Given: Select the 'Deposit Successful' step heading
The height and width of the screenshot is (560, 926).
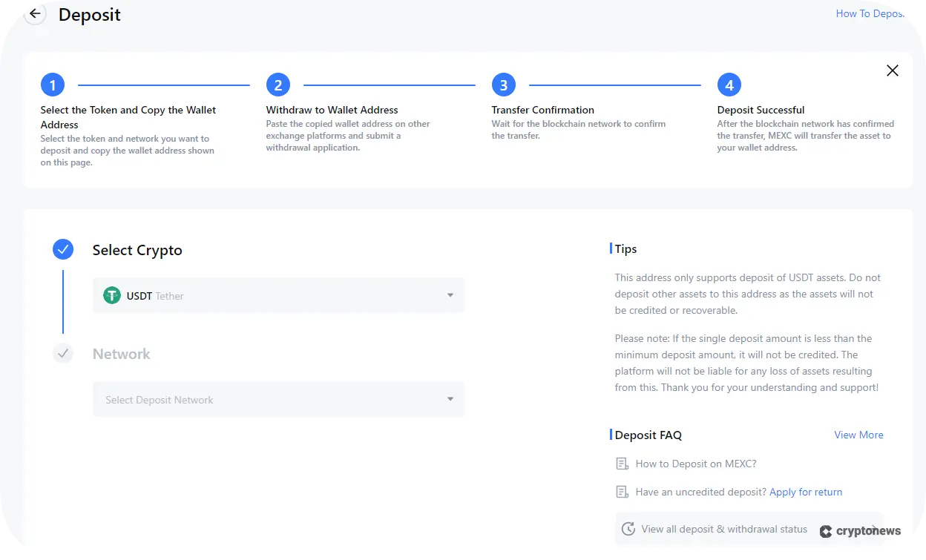Looking at the screenshot, I should pos(761,110).
